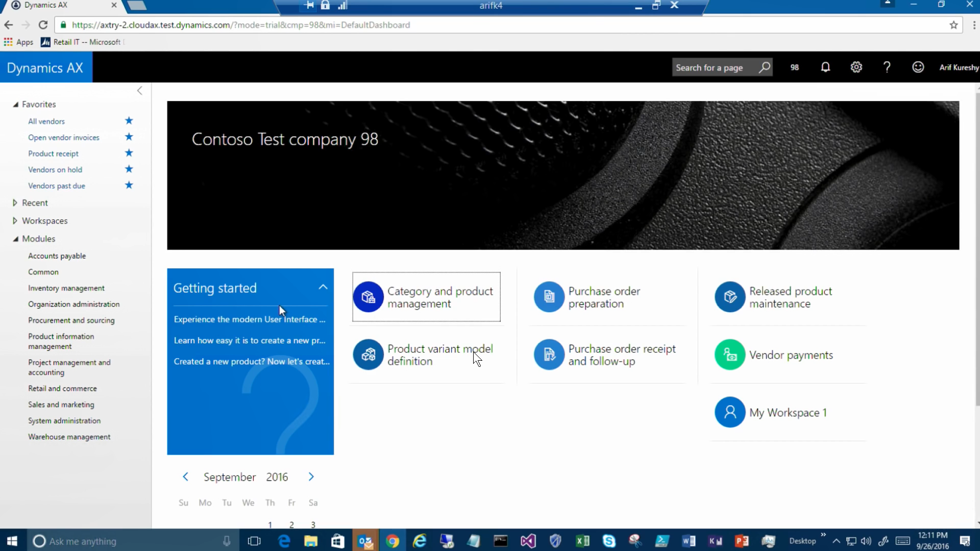
Task: Expand the Workspaces tree node
Action: (x=15, y=220)
